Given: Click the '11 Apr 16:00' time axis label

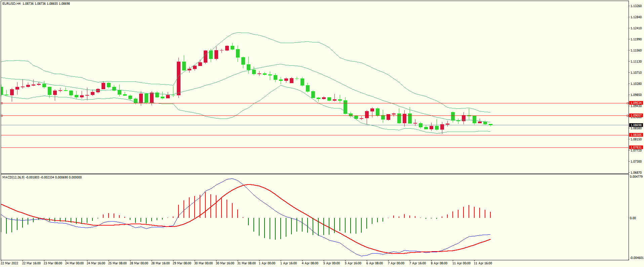Looking at the screenshot, I should 483,263.
